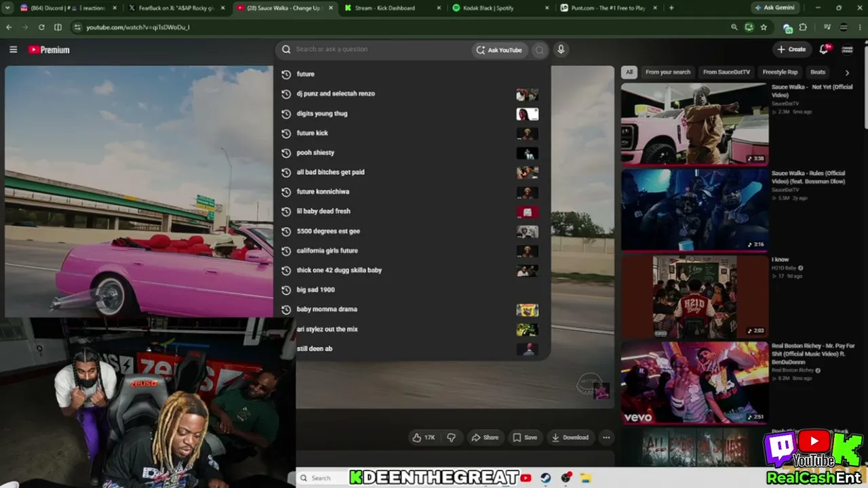Select 'digits young thug' suggestion
Viewport: 868px width, 488px height.
click(x=412, y=113)
